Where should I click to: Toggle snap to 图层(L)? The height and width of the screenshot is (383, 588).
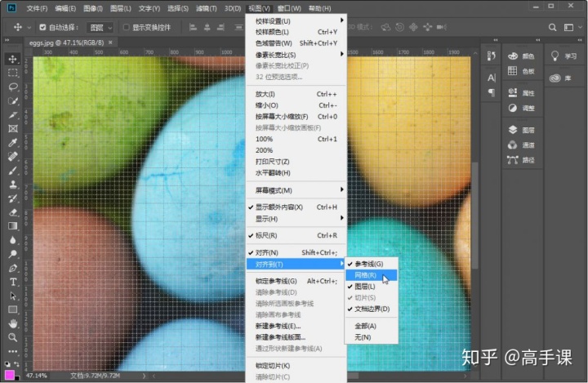[371, 287]
